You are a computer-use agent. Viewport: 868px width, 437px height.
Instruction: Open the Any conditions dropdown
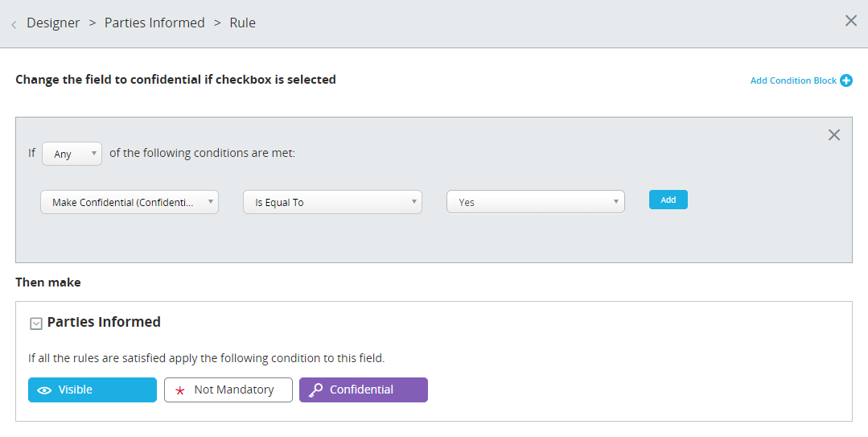[x=72, y=154]
